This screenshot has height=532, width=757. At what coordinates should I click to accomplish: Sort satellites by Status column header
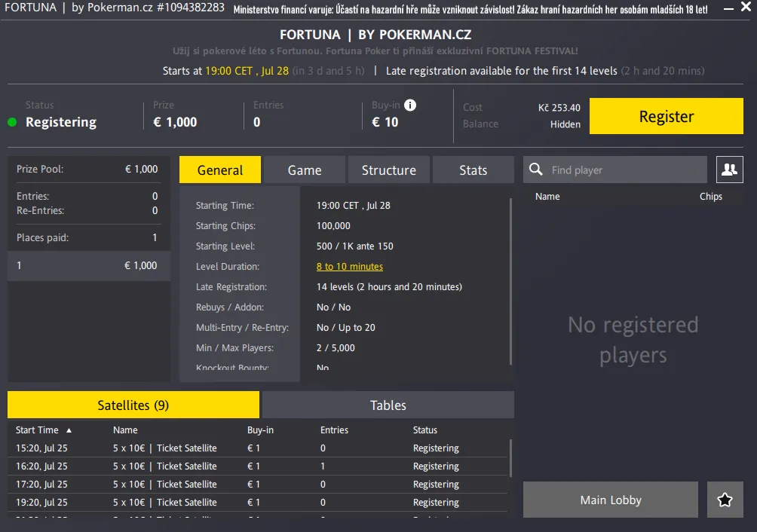(424, 430)
